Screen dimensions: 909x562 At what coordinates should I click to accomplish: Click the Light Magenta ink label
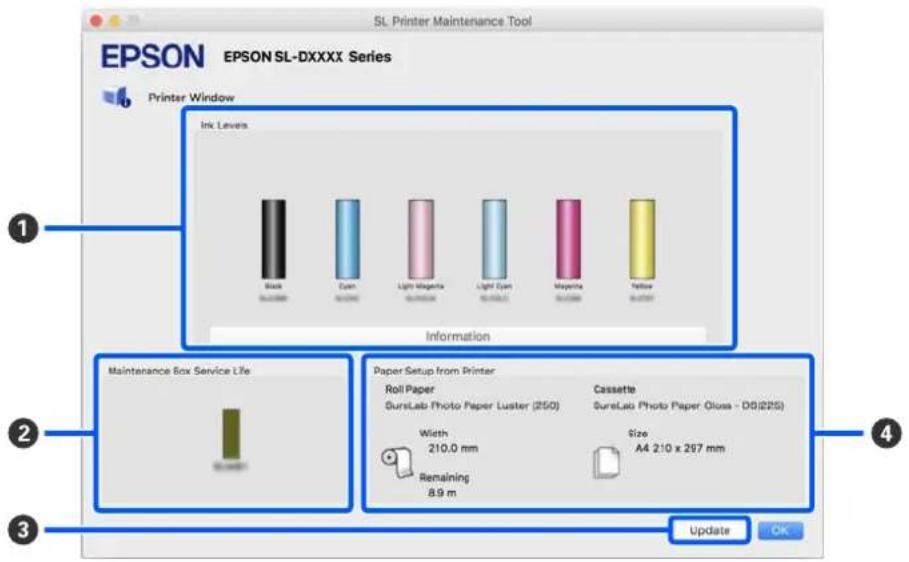tap(421, 286)
